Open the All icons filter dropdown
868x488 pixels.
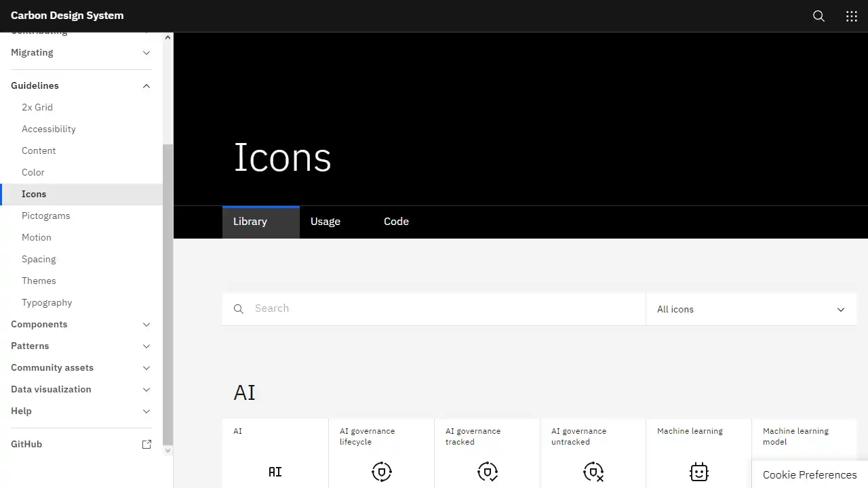click(x=751, y=309)
